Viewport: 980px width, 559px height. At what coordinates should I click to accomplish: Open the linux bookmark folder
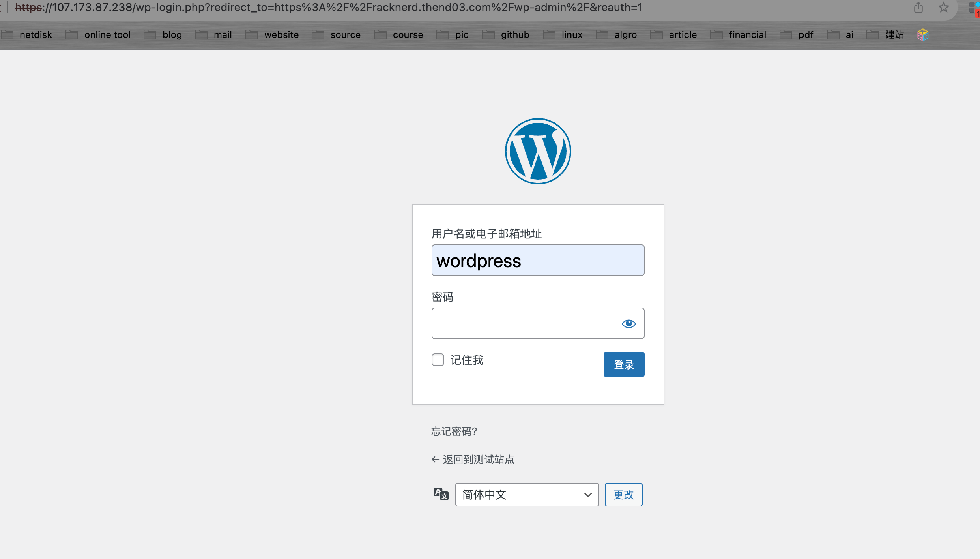[563, 35]
